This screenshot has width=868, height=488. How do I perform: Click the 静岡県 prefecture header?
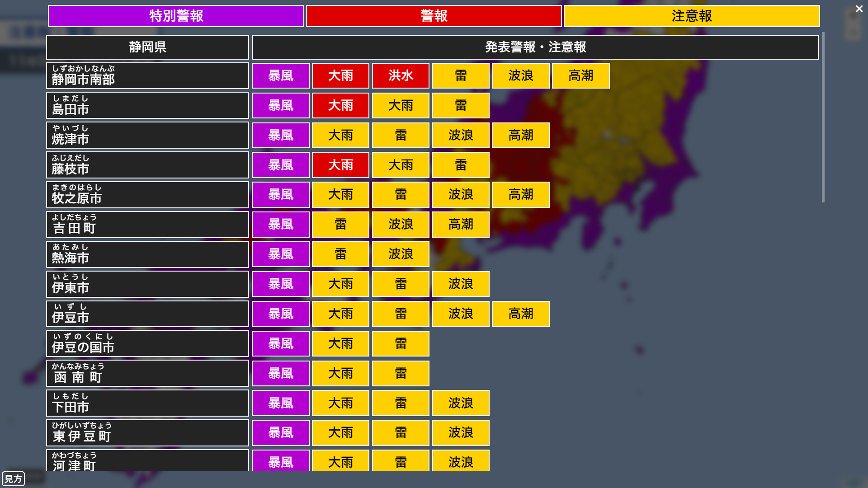coord(147,47)
